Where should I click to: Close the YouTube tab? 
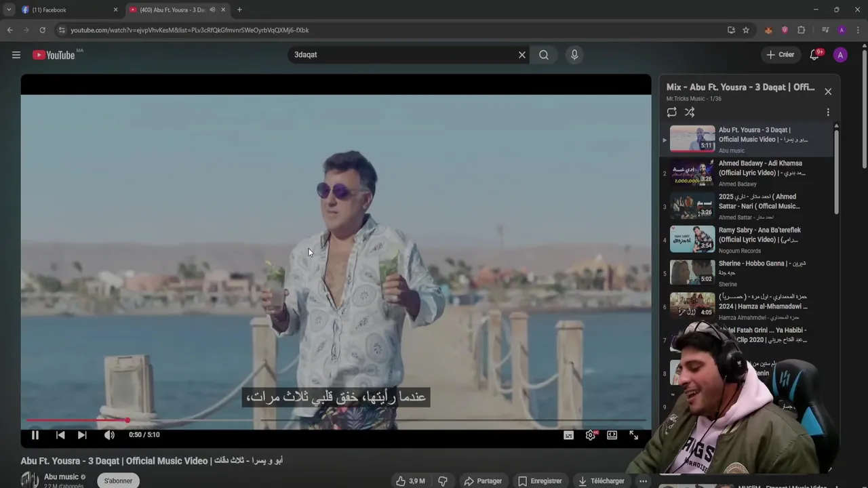[223, 9]
